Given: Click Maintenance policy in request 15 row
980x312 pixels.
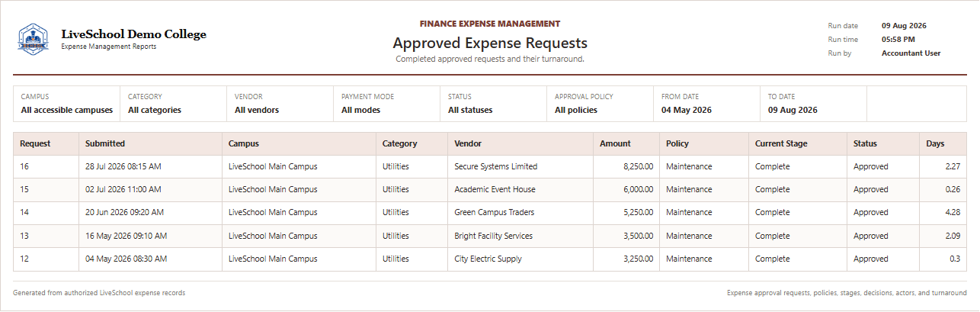Looking at the screenshot, I should pyautogui.click(x=689, y=189).
